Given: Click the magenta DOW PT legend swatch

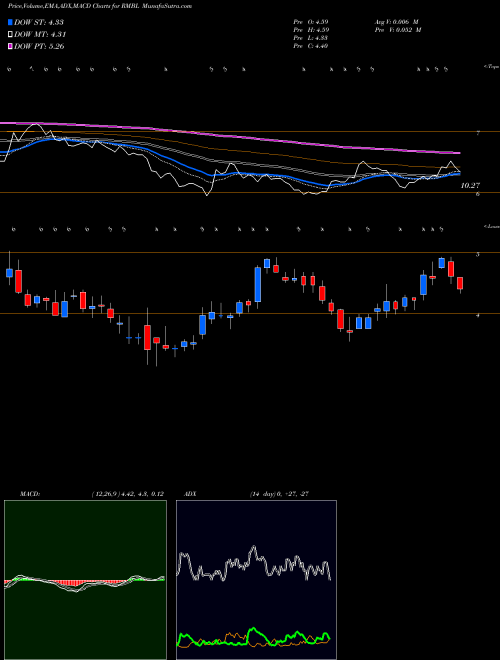Looking at the screenshot, I should (x=11, y=47).
